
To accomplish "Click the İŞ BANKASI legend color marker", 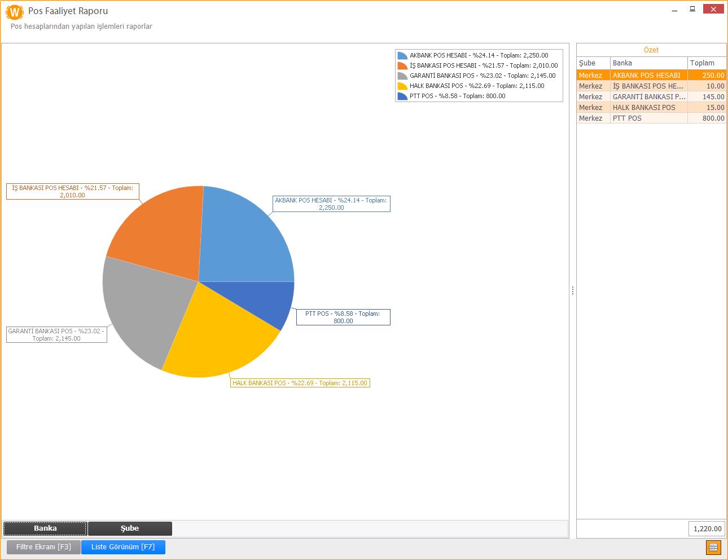I will [402, 66].
